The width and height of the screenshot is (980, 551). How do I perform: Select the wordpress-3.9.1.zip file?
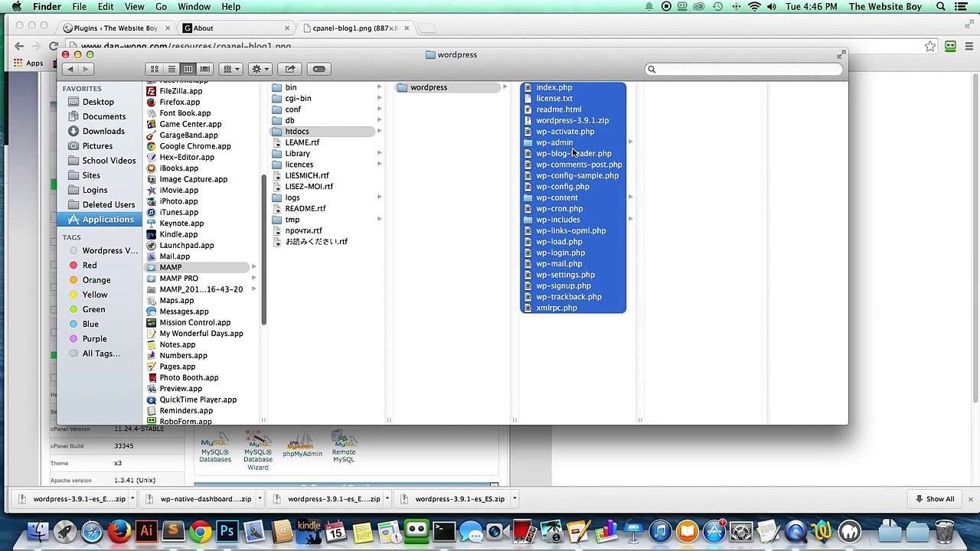point(572,120)
